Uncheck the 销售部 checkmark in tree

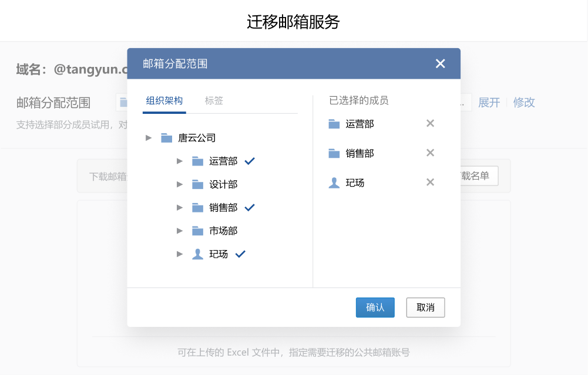[x=249, y=207]
